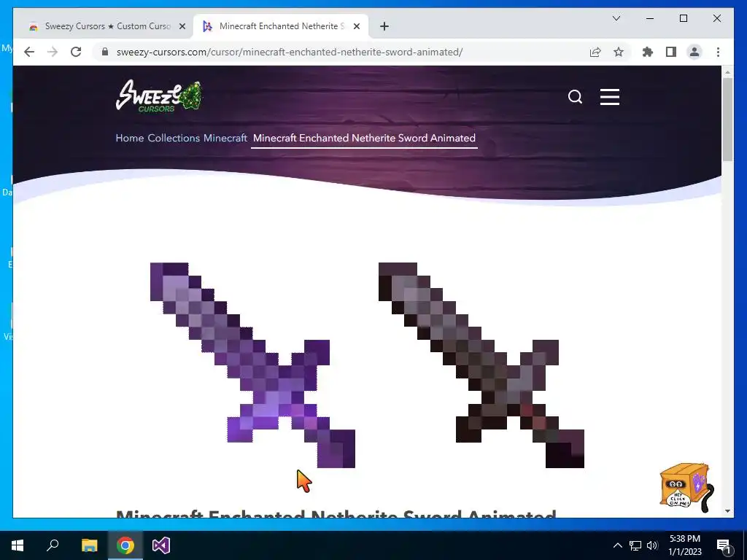The height and width of the screenshot is (560, 747).
Task: Select the Minecraft Enchanted Netherite tab
Action: click(281, 26)
